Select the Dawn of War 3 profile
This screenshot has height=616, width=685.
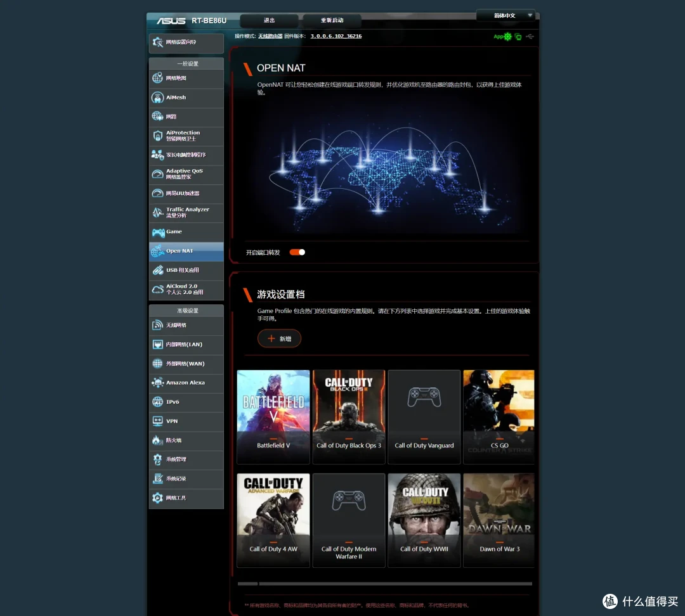click(499, 520)
